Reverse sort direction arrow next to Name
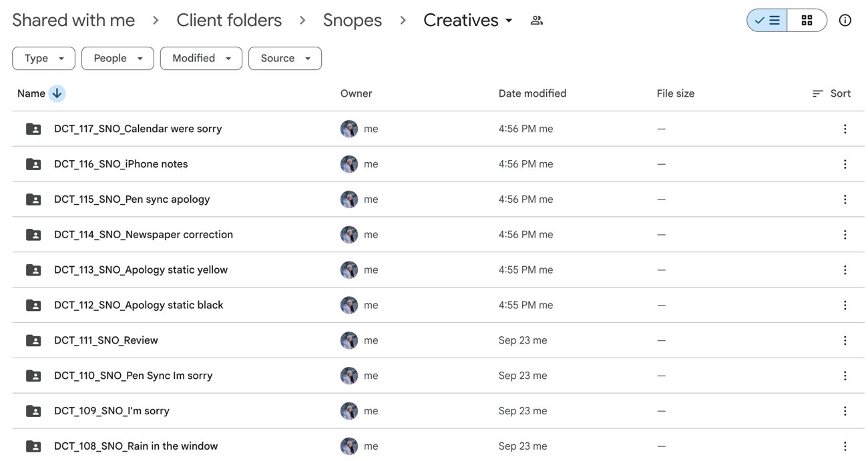Screen dimensions: 868x461 [57, 93]
